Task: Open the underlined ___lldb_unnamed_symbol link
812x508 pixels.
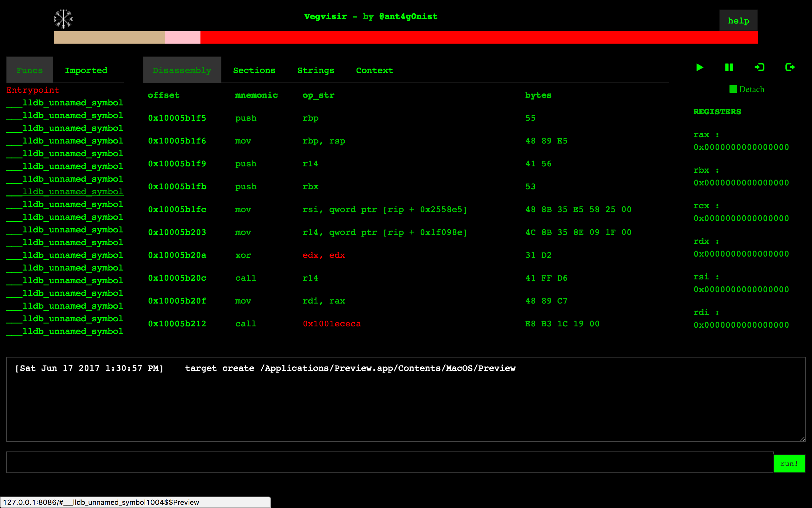Action: 65,191
